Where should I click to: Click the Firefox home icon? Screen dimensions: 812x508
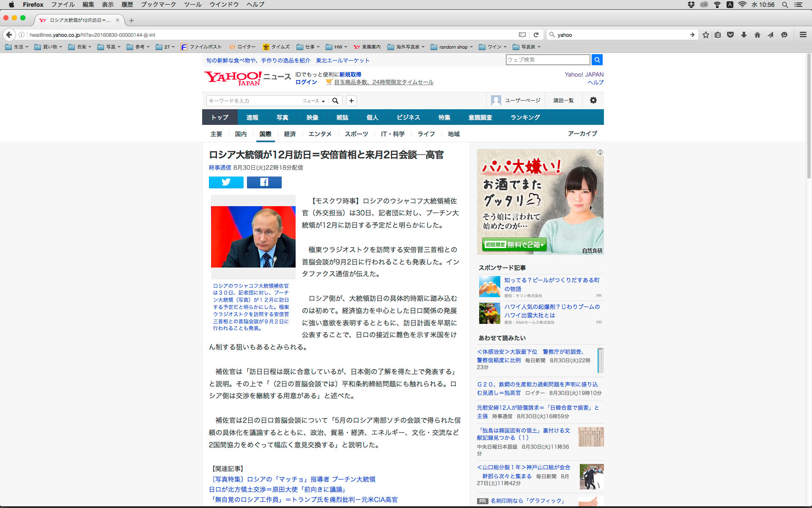pos(757,35)
